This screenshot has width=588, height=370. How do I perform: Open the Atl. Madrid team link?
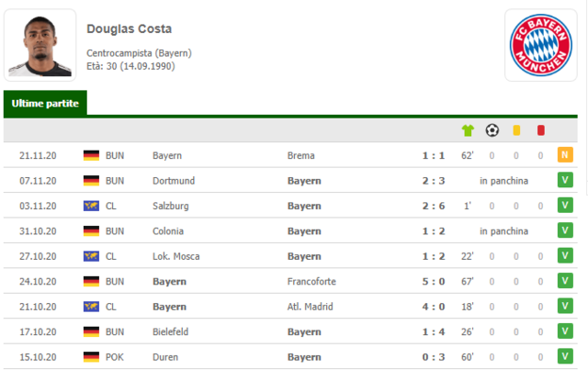[x=310, y=307]
